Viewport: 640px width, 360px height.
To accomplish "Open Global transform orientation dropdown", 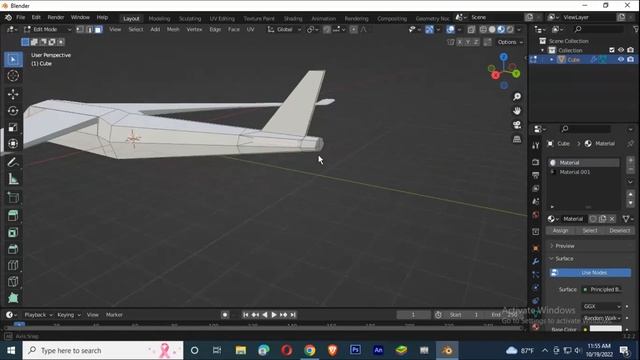I will click(284, 29).
